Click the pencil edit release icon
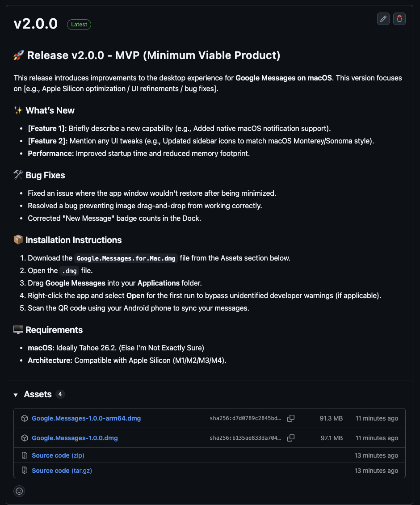This screenshot has width=420, height=505. (x=383, y=19)
